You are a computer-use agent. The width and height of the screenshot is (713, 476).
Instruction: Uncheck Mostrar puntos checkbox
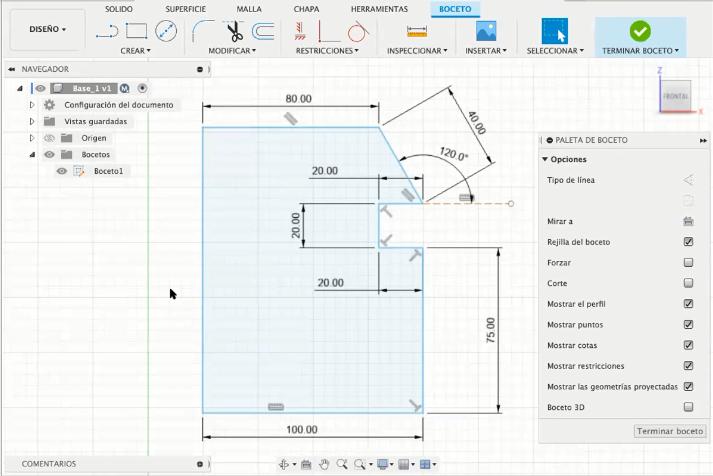[688, 325]
